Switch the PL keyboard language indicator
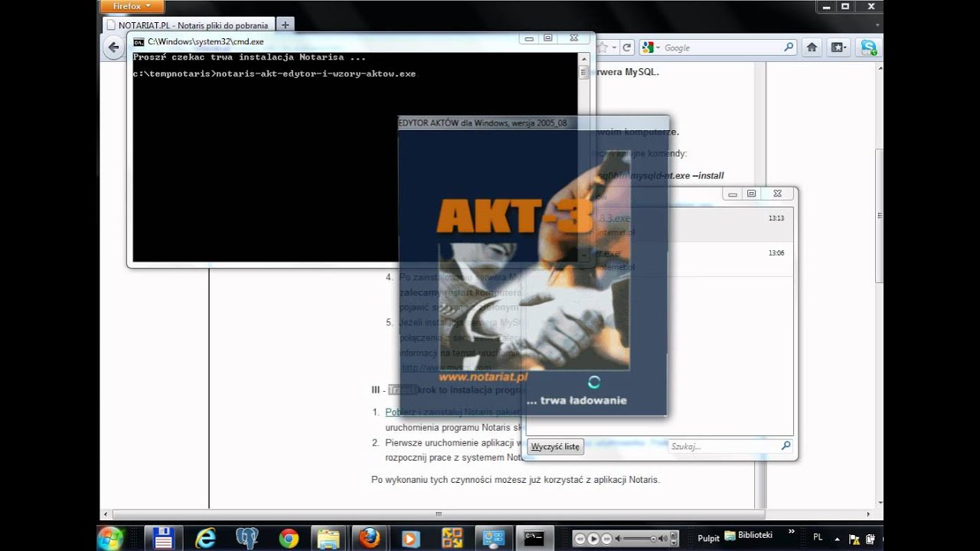 point(818,538)
